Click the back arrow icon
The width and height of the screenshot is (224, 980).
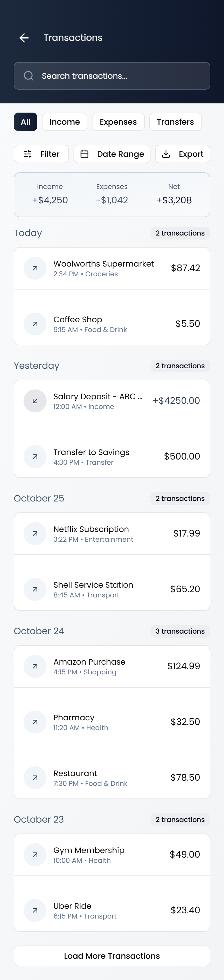tap(24, 38)
